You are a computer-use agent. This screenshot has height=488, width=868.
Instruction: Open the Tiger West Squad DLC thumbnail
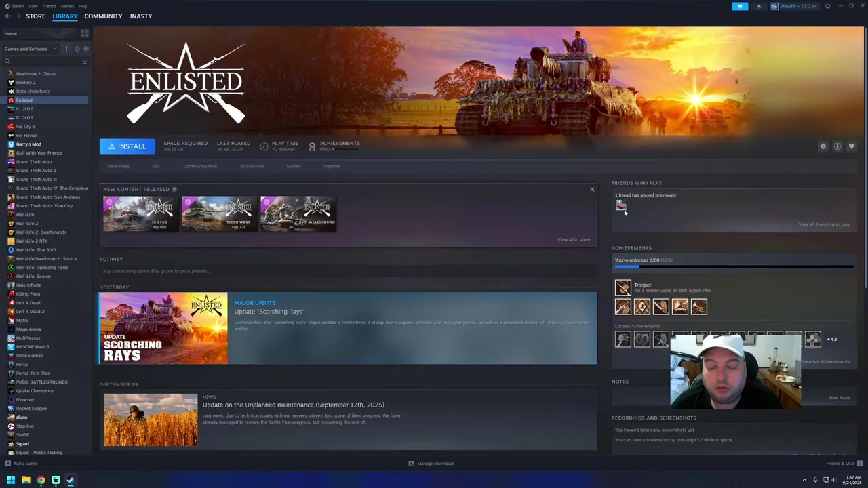click(220, 213)
